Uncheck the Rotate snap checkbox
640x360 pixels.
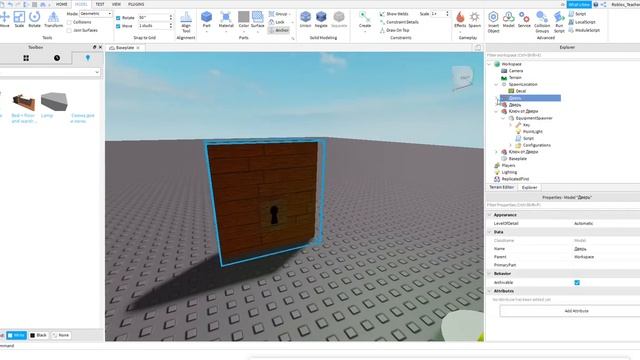pyautogui.click(x=118, y=18)
